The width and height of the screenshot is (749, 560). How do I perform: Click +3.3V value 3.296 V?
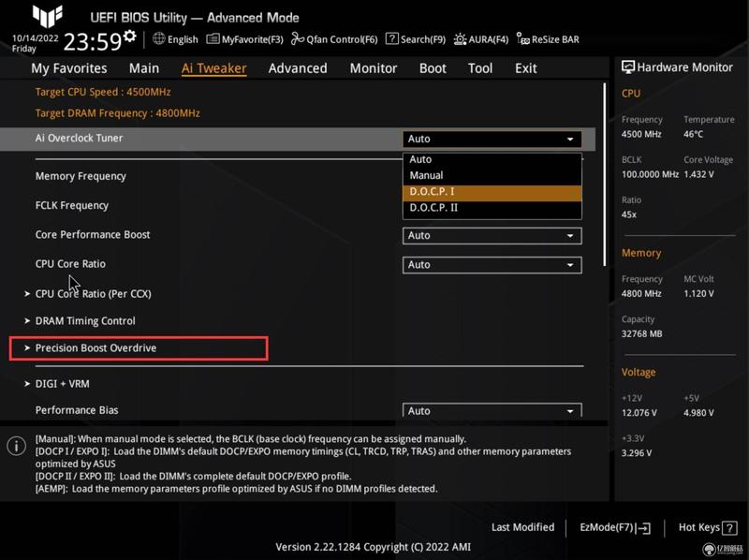[637, 453]
